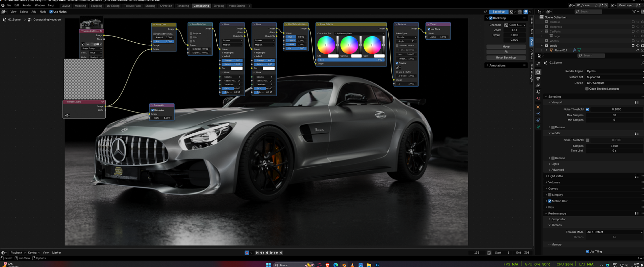Click the auto-keying record icon in timeline
The height and width of the screenshot is (267, 644).
coord(247,253)
